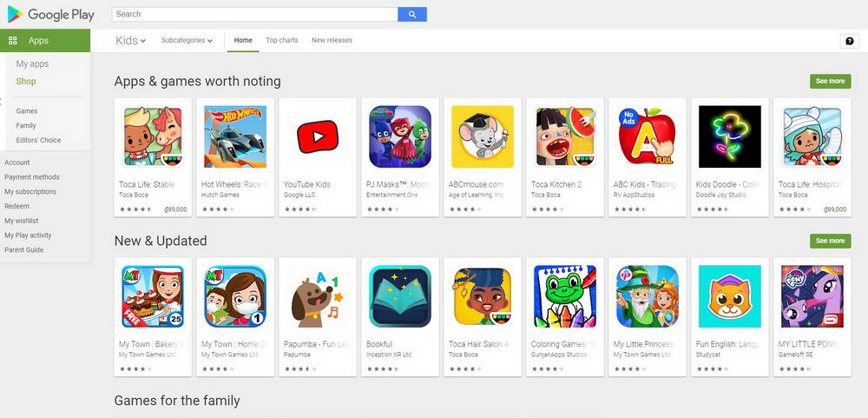This screenshot has height=418, width=868.
Task: Click inside the Search input field
Action: [254, 15]
